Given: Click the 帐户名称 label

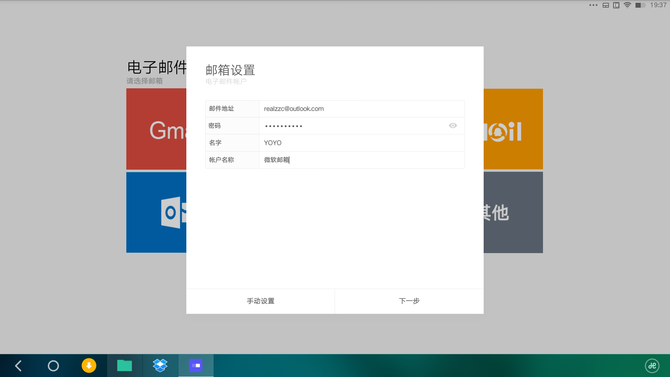Looking at the screenshot, I should click(221, 160).
